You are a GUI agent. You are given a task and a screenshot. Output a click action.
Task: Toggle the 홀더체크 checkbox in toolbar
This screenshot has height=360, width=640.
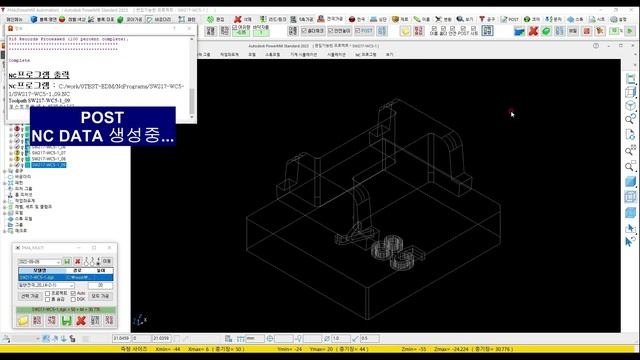[x=304, y=31]
